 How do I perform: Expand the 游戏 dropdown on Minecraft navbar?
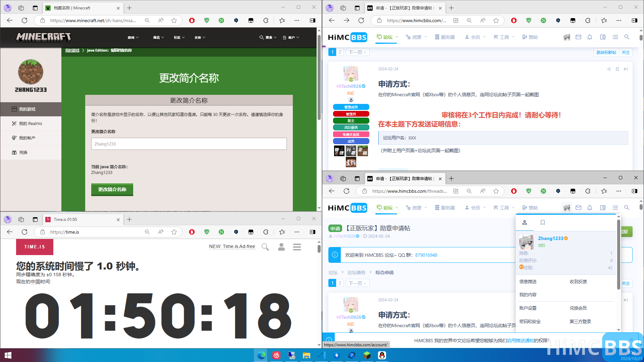coord(133,37)
